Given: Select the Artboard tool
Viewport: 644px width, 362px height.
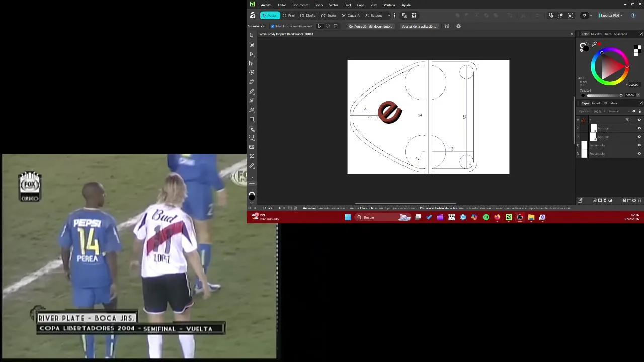Looking at the screenshot, I should click(252, 45).
